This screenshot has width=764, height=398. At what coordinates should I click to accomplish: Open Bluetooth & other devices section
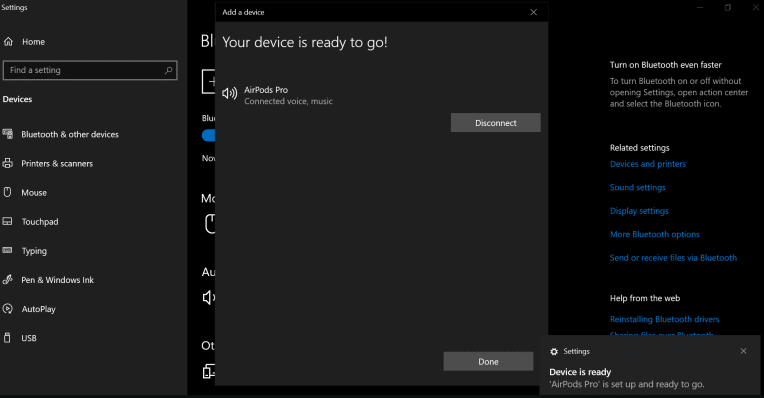click(x=70, y=134)
